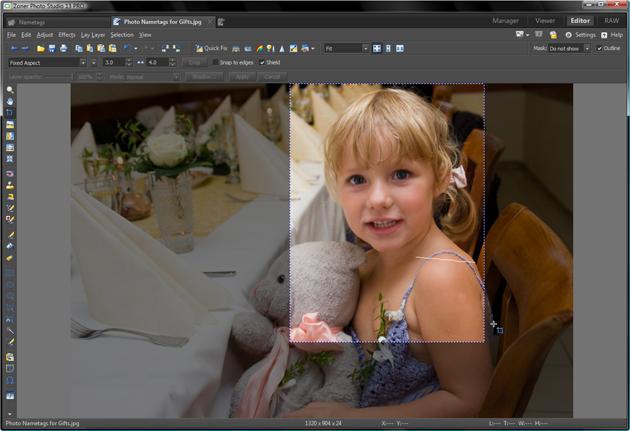Click the fit width view icon

[x=400, y=49]
